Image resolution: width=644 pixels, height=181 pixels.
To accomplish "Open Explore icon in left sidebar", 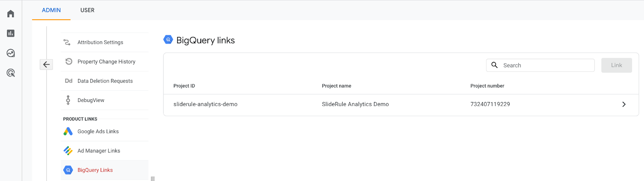I will point(11,53).
